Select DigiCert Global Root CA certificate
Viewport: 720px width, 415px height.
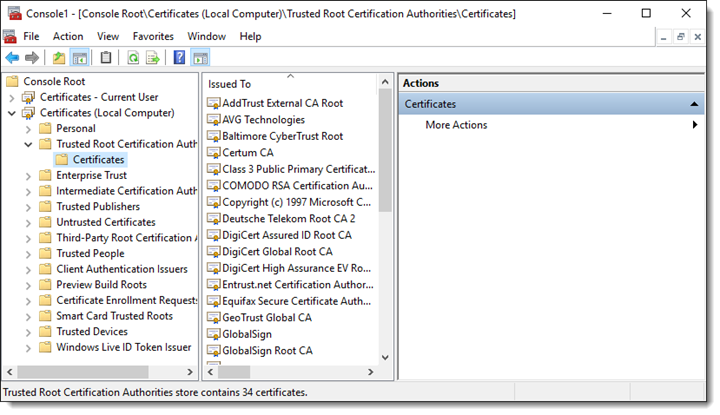[x=277, y=252]
